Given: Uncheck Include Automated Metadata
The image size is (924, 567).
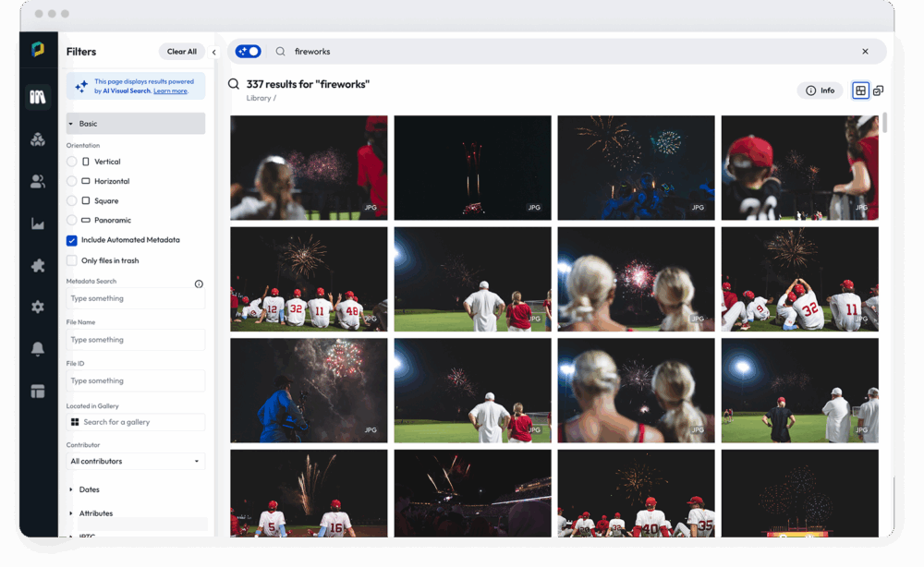Looking at the screenshot, I should pos(72,240).
